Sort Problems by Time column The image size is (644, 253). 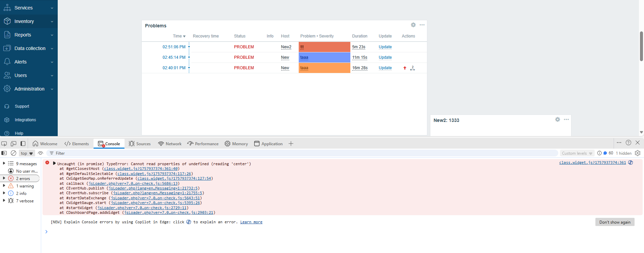click(179, 36)
